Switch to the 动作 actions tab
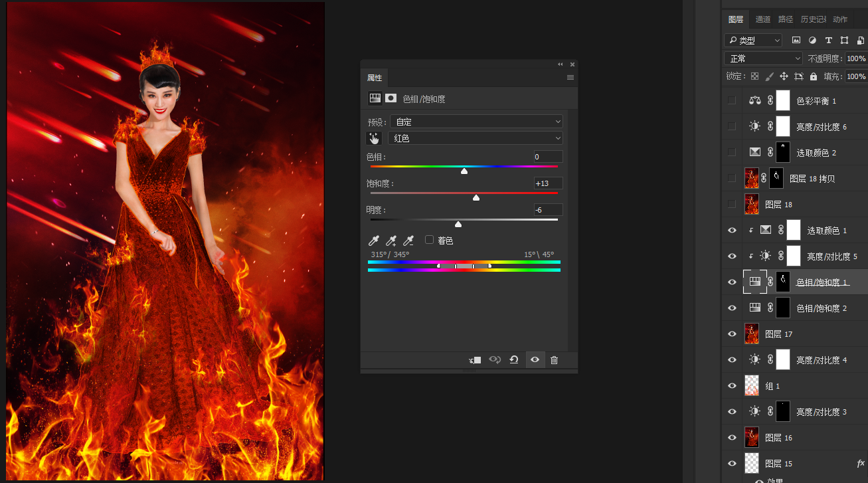This screenshot has width=868, height=483. [840, 19]
